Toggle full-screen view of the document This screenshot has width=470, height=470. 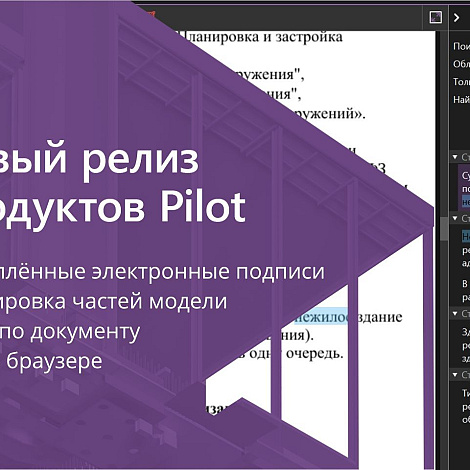[x=436, y=17]
